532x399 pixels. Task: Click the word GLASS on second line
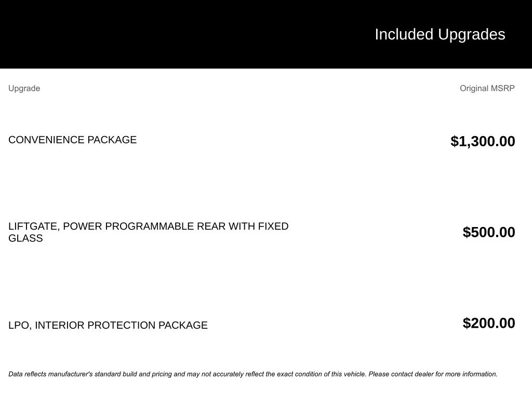coord(25,238)
